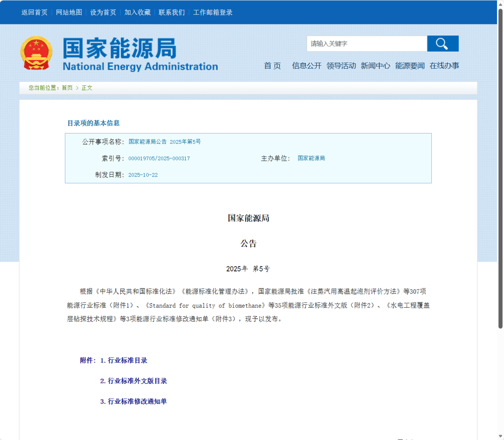This screenshot has width=504, height=440.
Task: Click the 首页 breadcrumb link
Action: point(66,88)
